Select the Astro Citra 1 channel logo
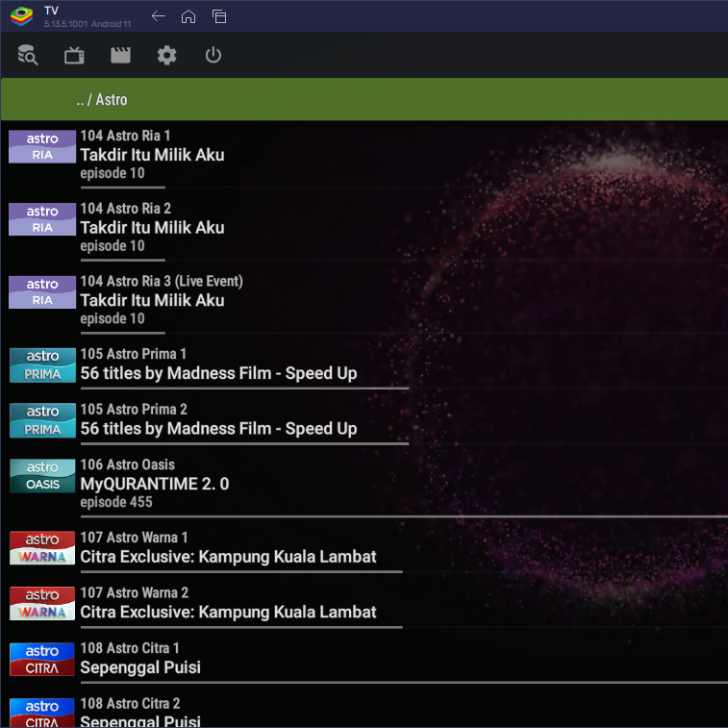 [x=42, y=659]
